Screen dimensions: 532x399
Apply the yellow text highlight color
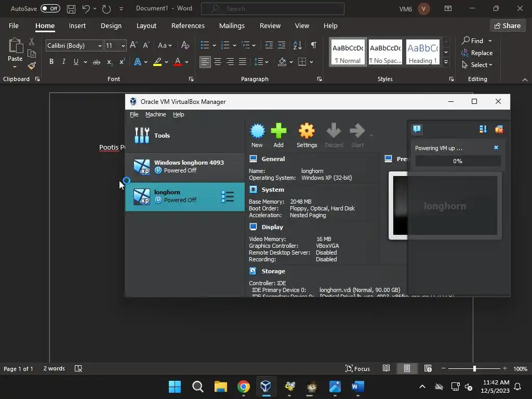(157, 62)
